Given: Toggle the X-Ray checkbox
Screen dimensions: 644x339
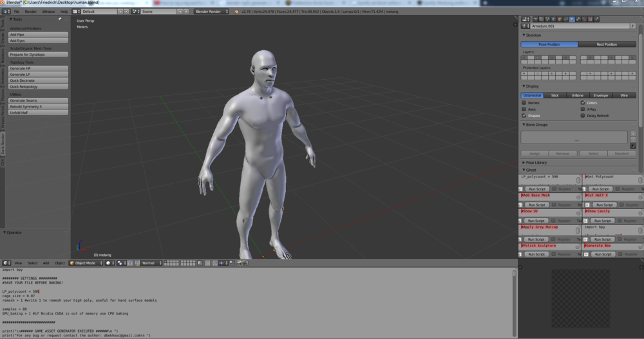Looking at the screenshot, I should [583, 109].
